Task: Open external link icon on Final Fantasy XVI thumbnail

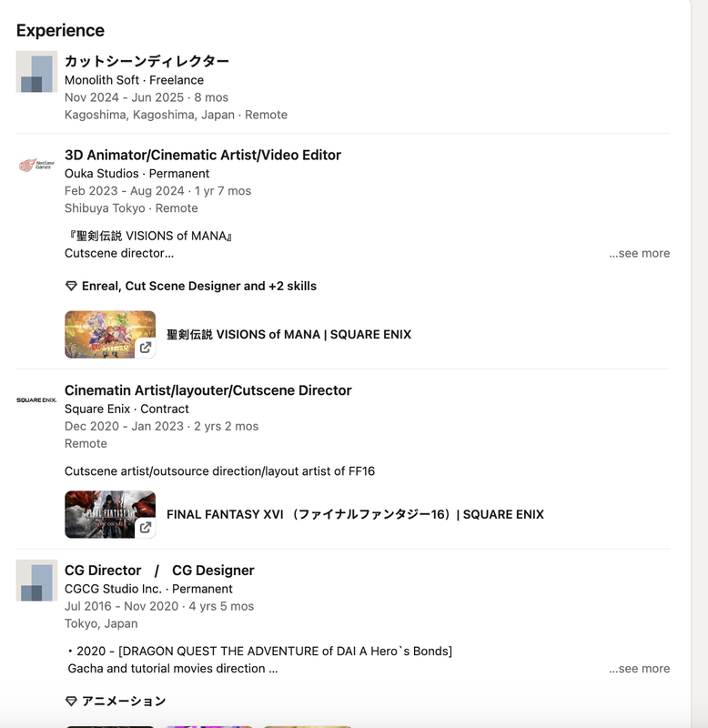Action: tap(146, 528)
